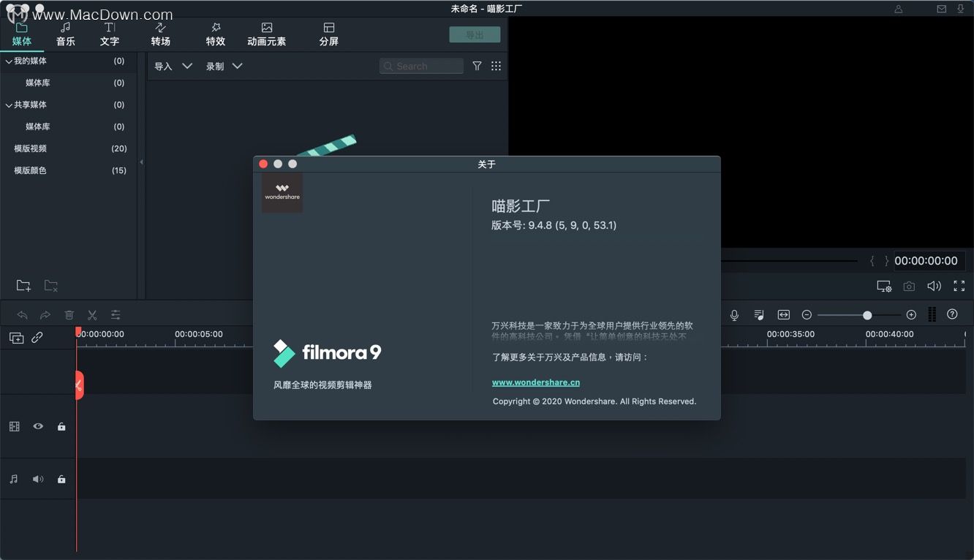Image resolution: width=974 pixels, height=560 pixels.
Task: Click the add track icon
Action: (x=16, y=338)
